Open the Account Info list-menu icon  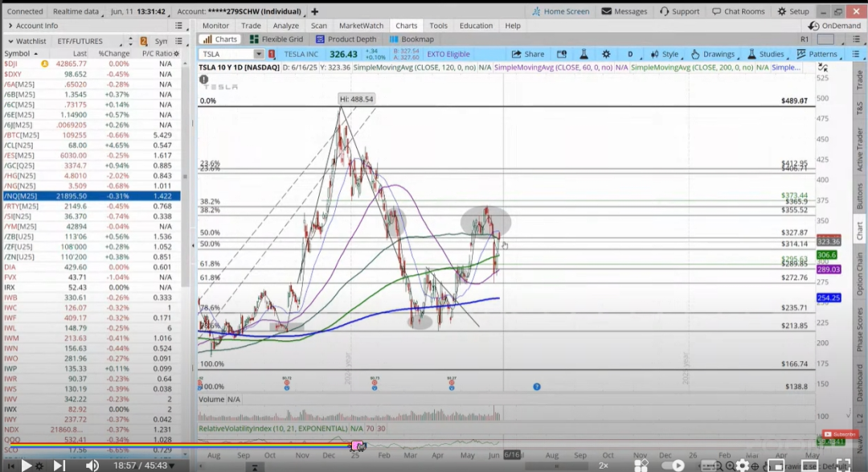tap(178, 26)
